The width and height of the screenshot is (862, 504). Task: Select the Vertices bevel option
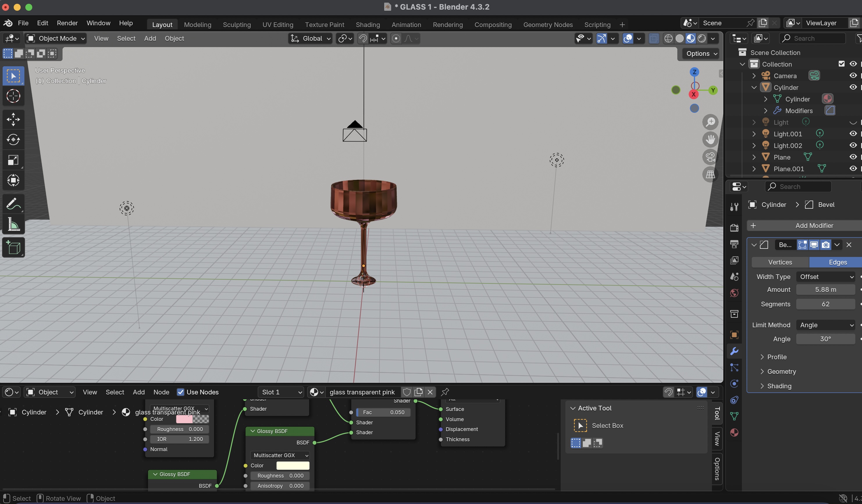(x=780, y=262)
